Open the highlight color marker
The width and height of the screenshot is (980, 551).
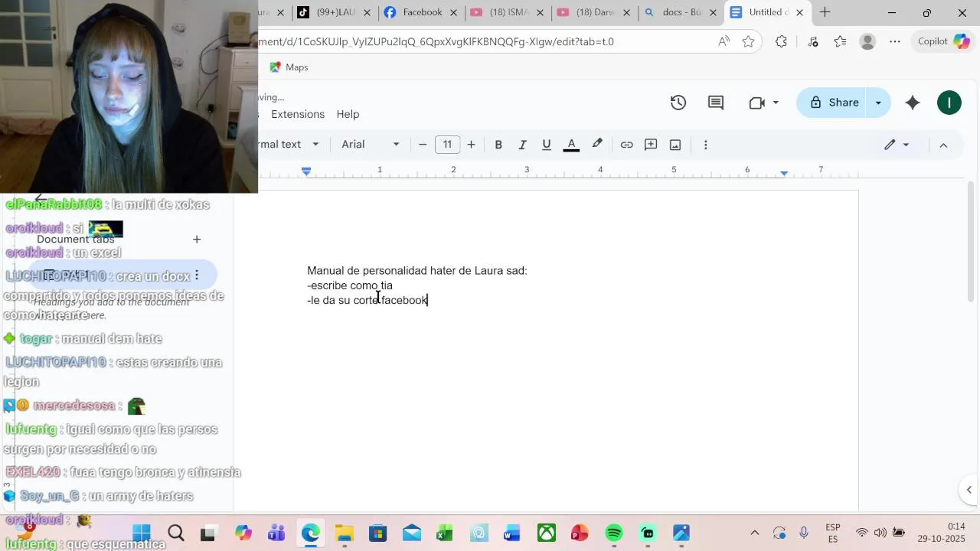597,144
